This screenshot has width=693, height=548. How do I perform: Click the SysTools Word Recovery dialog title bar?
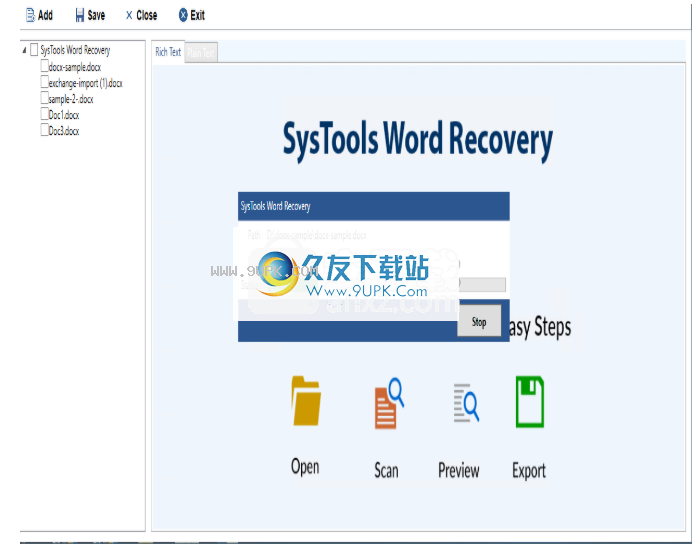click(x=373, y=206)
